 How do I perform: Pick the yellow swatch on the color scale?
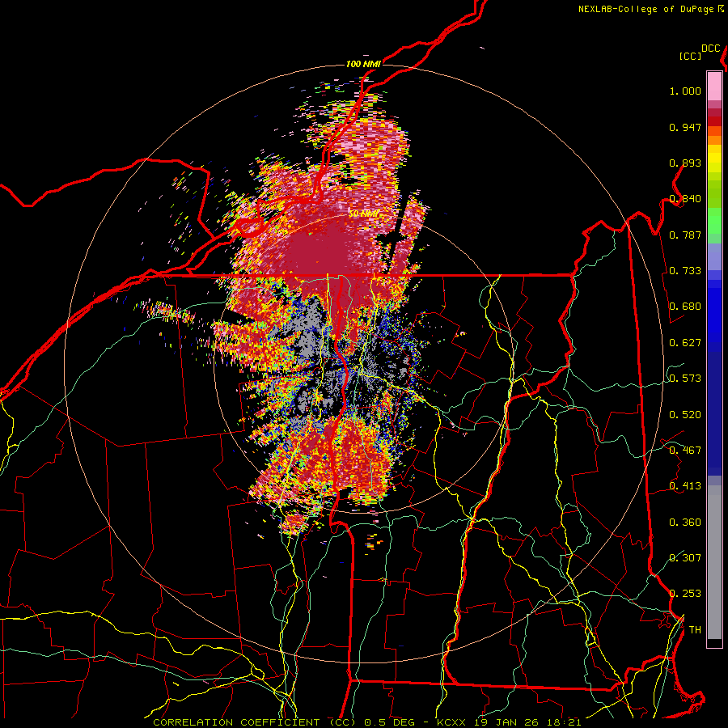point(714,159)
